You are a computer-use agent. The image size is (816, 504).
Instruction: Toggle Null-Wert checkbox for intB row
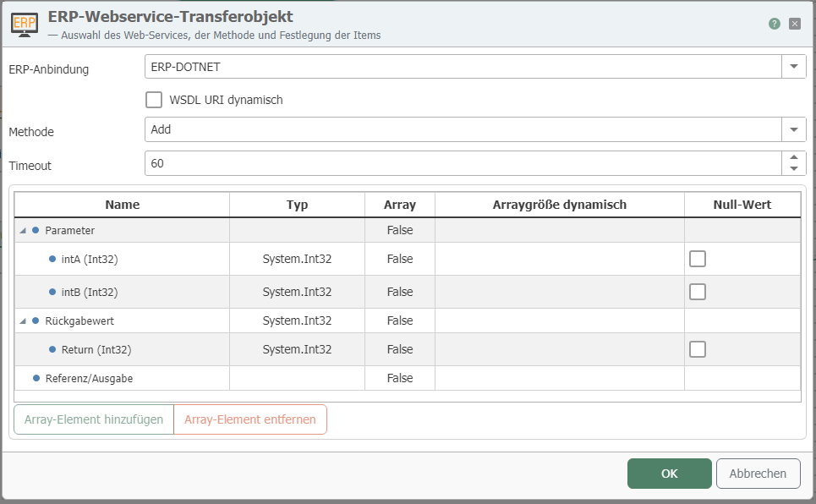click(x=698, y=292)
